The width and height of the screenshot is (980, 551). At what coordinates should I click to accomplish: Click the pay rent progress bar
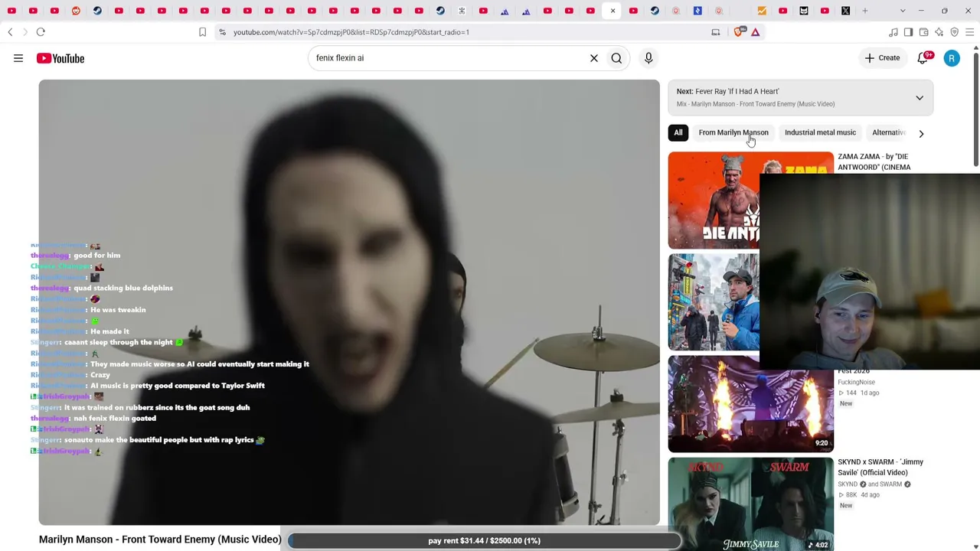click(x=484, y=541)
